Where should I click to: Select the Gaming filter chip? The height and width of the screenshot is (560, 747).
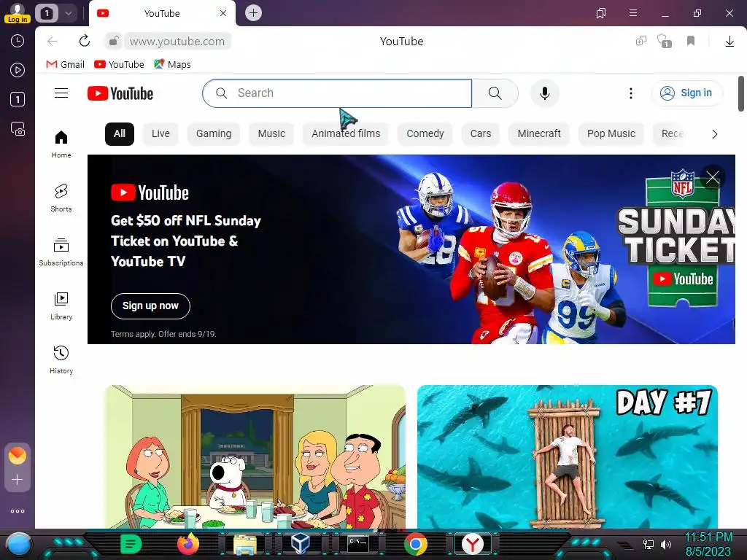click(x=214, y=134)
